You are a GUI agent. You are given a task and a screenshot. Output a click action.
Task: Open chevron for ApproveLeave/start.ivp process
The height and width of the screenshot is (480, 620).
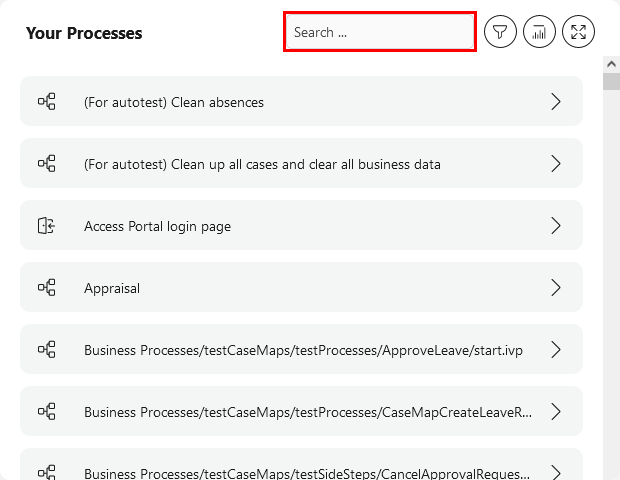(x=556, y=350)
